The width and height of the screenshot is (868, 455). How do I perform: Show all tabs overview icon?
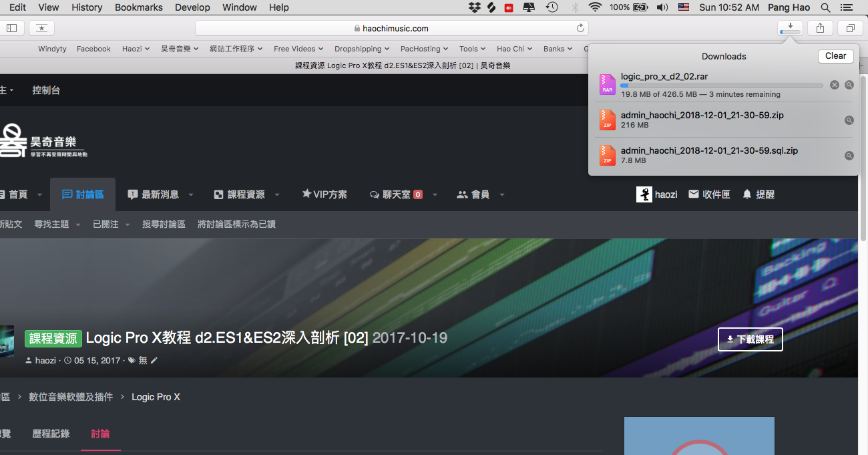click(851, 28)
